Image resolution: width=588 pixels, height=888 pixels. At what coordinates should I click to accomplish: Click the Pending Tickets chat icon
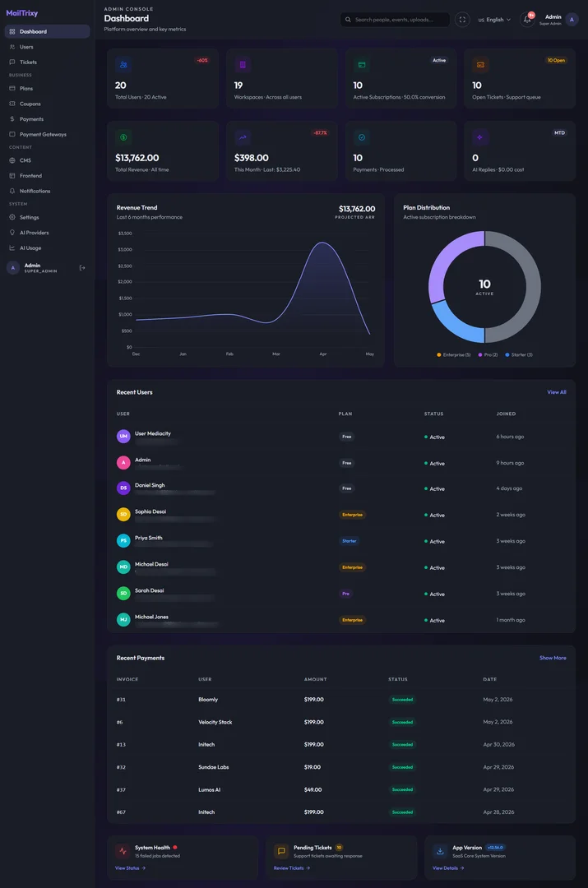(281, 851)
